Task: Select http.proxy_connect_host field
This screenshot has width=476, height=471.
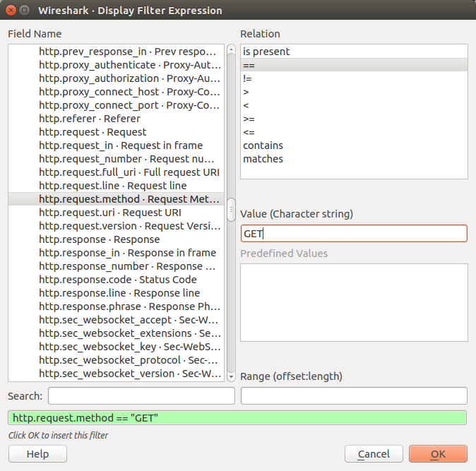Action: [117, 92]
